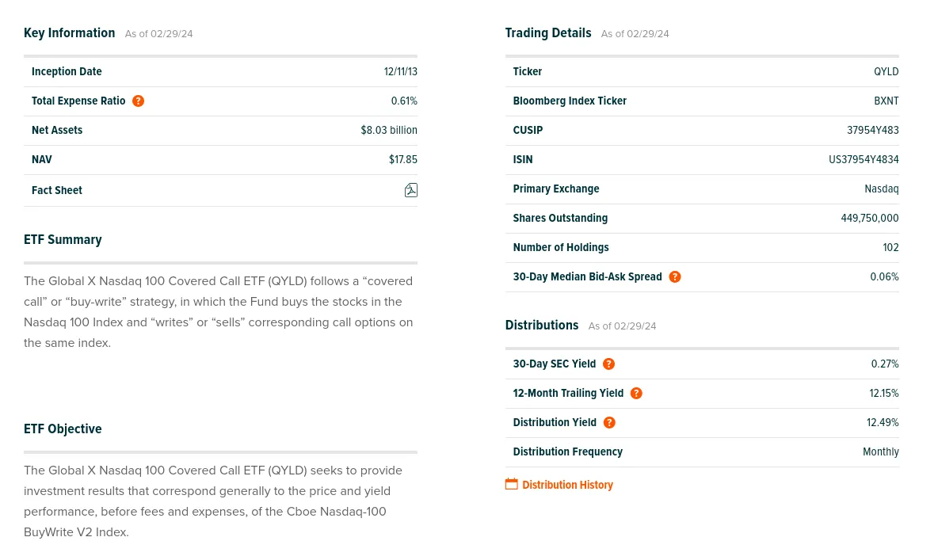
Task: Click the Net Assets label
Action: (57, 131)
